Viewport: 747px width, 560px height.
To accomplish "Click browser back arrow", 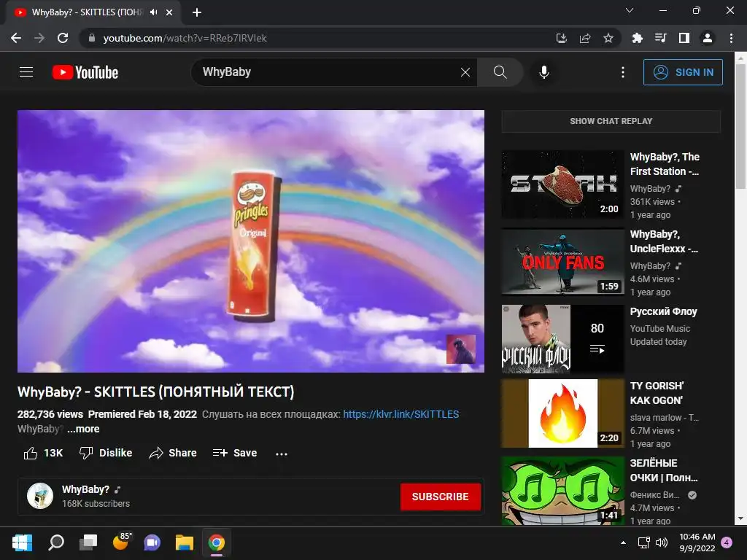I will [16, 38].
